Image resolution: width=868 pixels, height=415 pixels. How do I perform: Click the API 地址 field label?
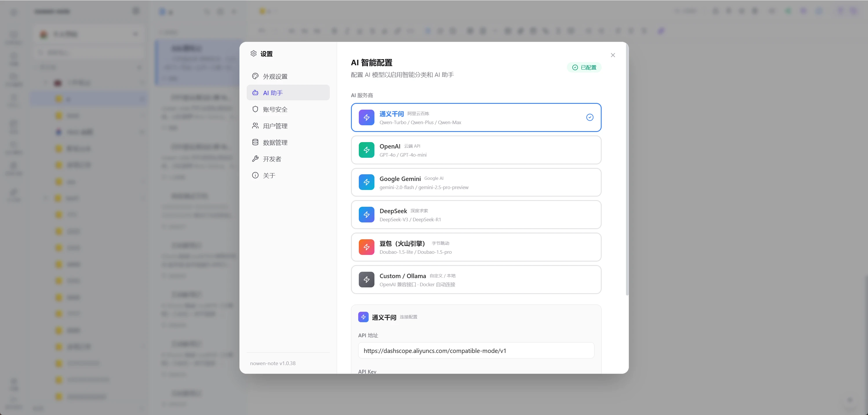[368, 336]
